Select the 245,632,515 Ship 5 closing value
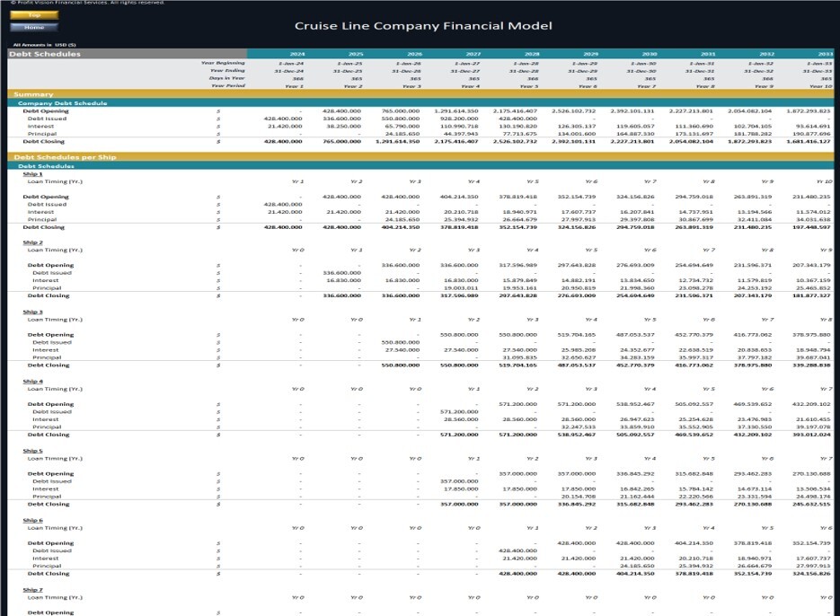 [x=811, y=504]
